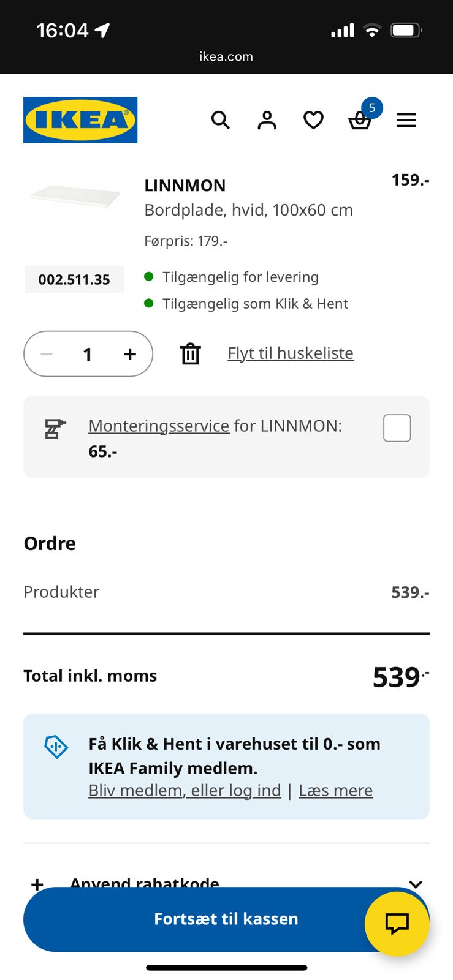Open the hamburger menu

pyautogui.click(x=406, y=120)
